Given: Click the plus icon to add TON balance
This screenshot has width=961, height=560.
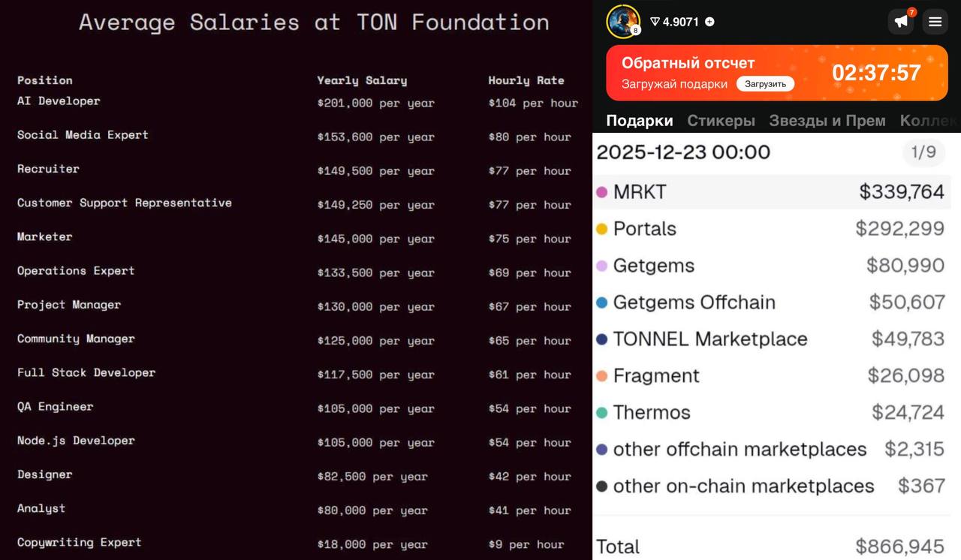Looking at the screenshot, I should 709,22.
